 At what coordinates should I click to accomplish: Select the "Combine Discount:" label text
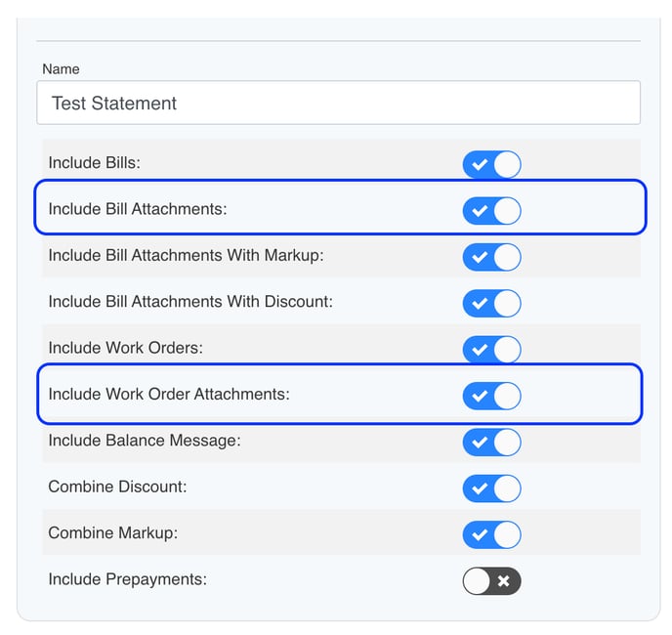click(117, 487)
